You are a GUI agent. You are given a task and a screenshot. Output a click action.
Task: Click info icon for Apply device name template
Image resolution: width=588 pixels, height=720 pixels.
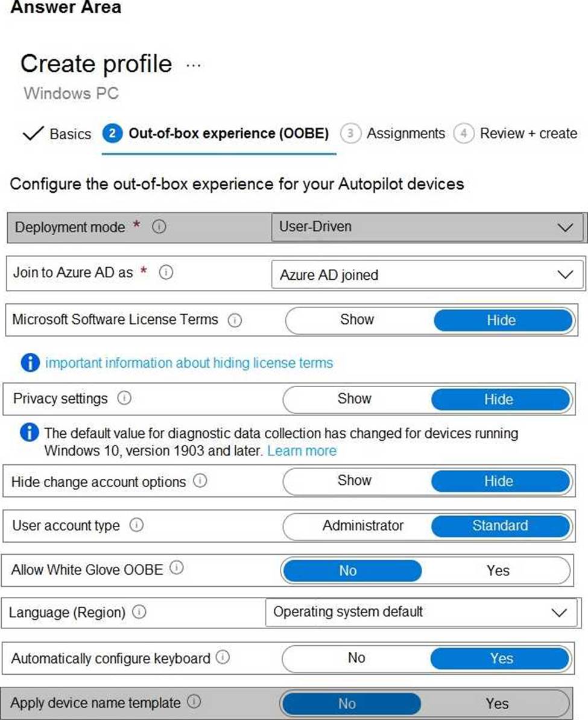[x=194, y=702]
